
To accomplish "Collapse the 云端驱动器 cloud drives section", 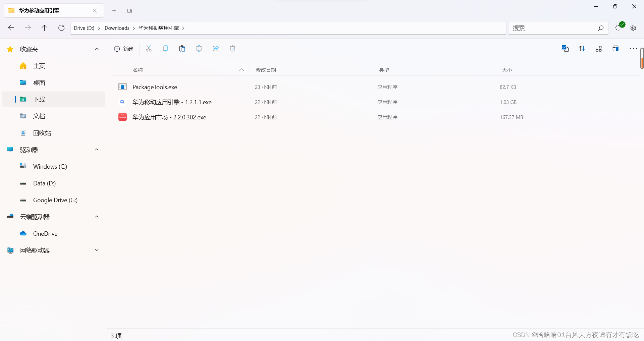I will [x=97, y=217].
